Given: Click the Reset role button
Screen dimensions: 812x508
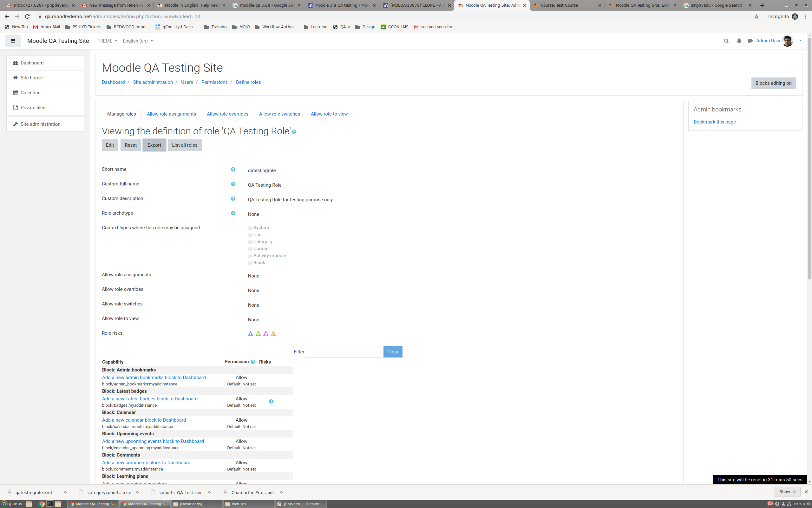Looking at the screenshot, I should coord(131,145).
